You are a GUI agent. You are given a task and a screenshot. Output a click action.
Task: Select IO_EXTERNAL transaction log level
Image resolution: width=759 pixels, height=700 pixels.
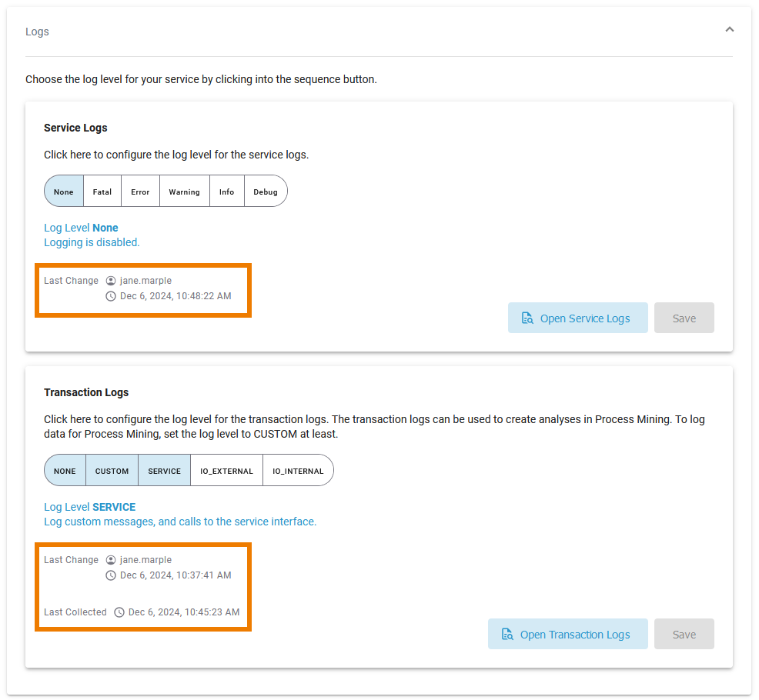[226, 471]
